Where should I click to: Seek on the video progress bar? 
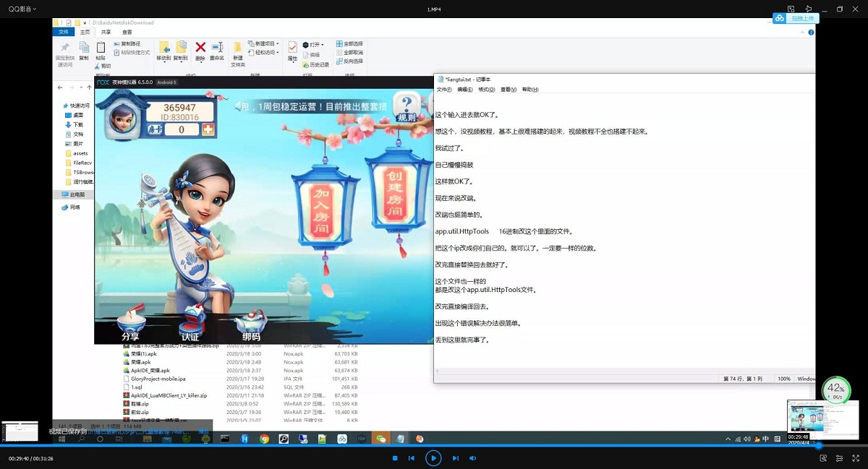(x=434, y=446)
